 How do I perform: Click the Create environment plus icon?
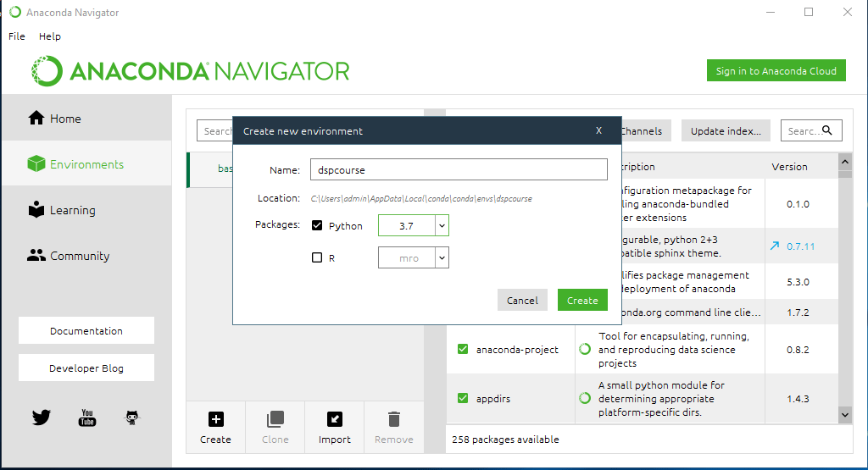tap(216, 419)
